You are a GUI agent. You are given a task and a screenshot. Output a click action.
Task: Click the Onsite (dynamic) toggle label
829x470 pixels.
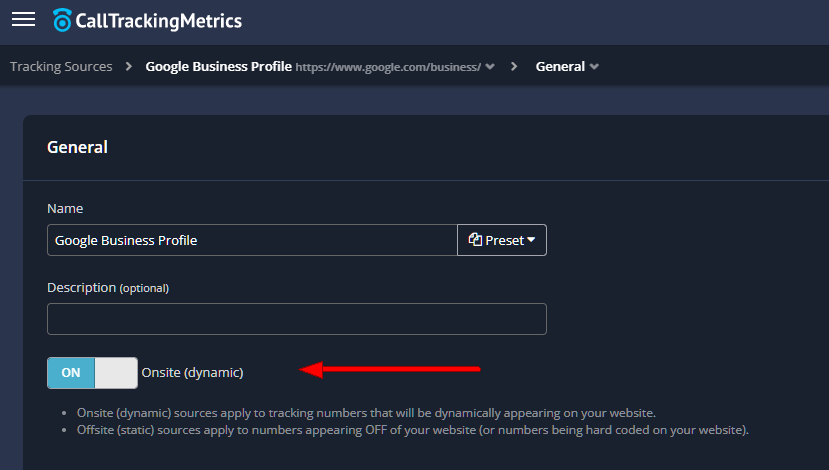click(x=192, y=373)
